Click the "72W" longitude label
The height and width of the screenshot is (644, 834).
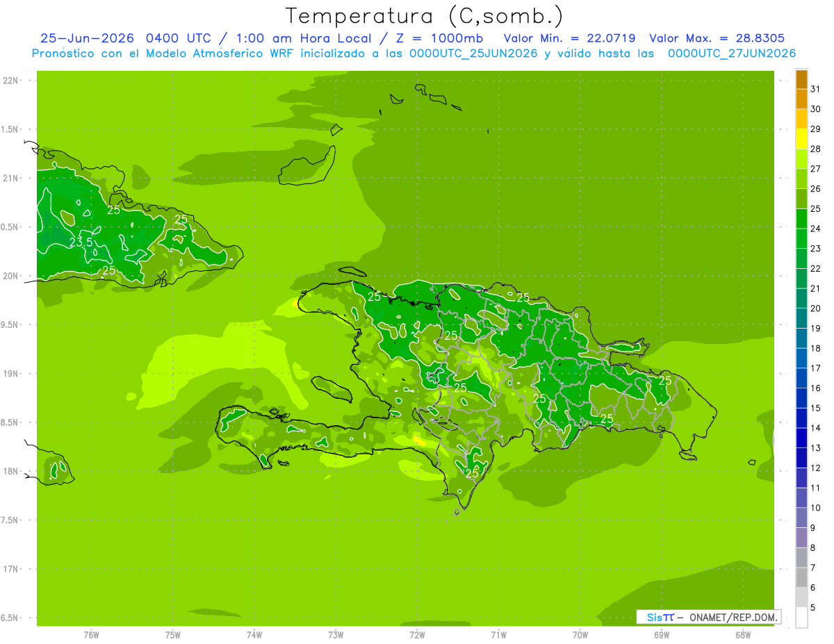pos(417,634)
